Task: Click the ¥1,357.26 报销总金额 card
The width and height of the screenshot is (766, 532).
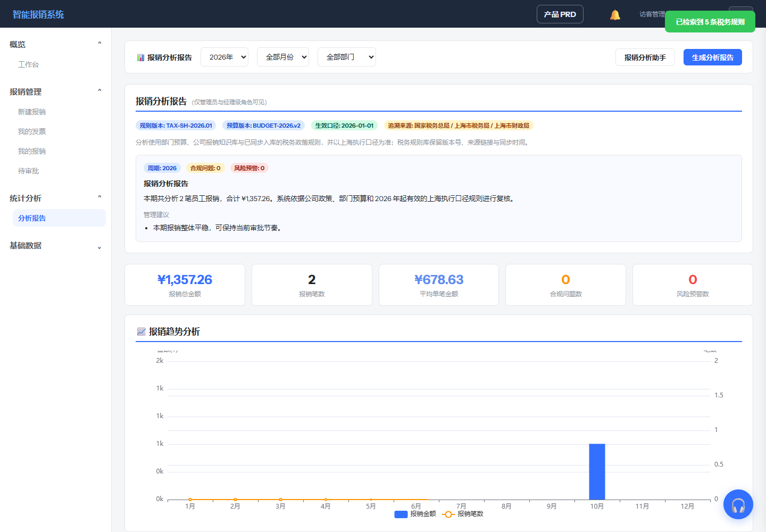Action: click(185, 285)
